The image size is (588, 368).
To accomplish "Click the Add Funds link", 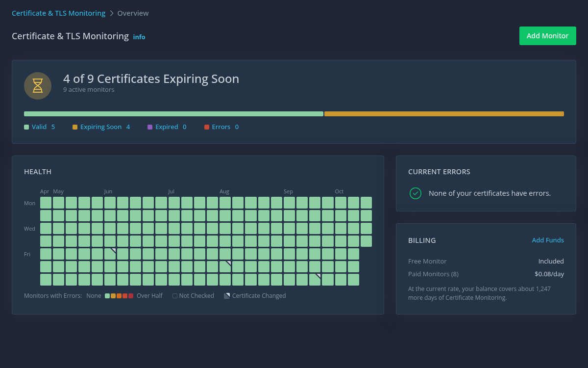I will [548, 240].
